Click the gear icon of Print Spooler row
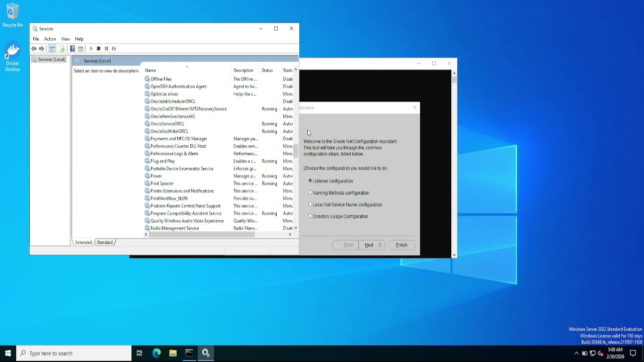Screen dimensions: 644x362 147,184
